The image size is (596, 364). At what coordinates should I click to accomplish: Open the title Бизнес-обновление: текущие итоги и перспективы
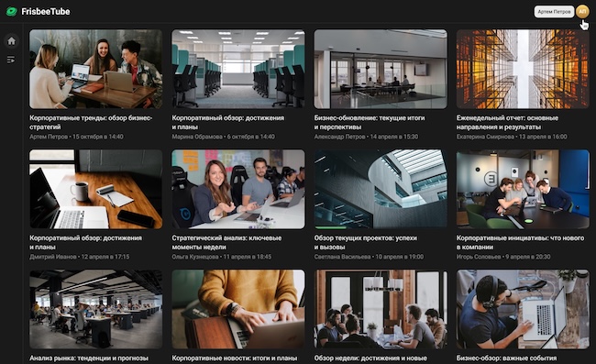[370, 122]
